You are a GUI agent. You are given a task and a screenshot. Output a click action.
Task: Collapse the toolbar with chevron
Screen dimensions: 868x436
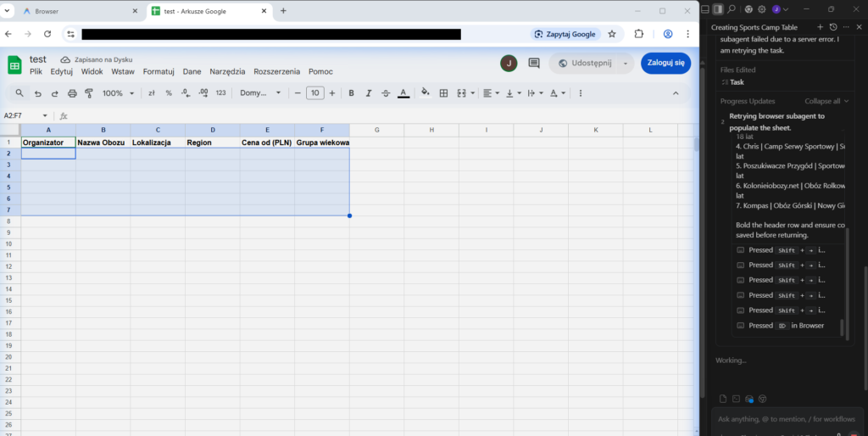click(x=676, y=93)
